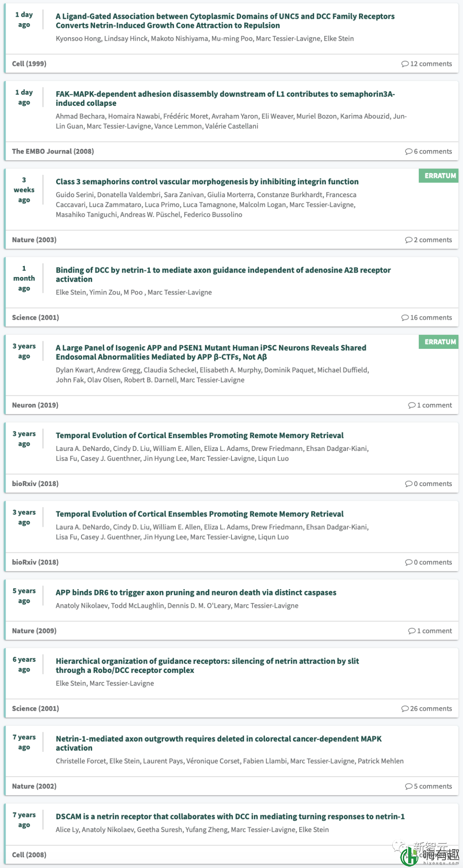The width and height of the screenshot is (463, 868).
Task: Open 'Binding of DCC by netrin-1' paper
Action: point(223,275)
